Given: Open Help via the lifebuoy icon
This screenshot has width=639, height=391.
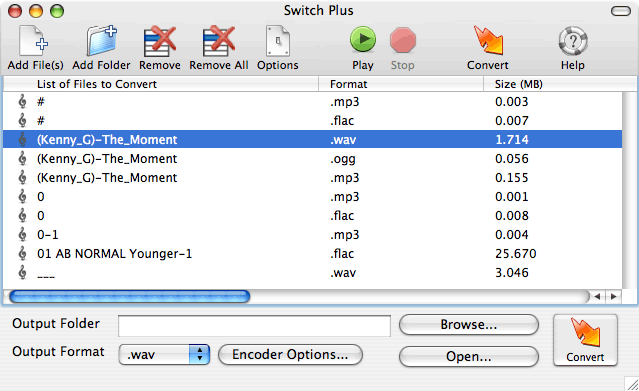Looking at the screenshot, I should [573, 41].
